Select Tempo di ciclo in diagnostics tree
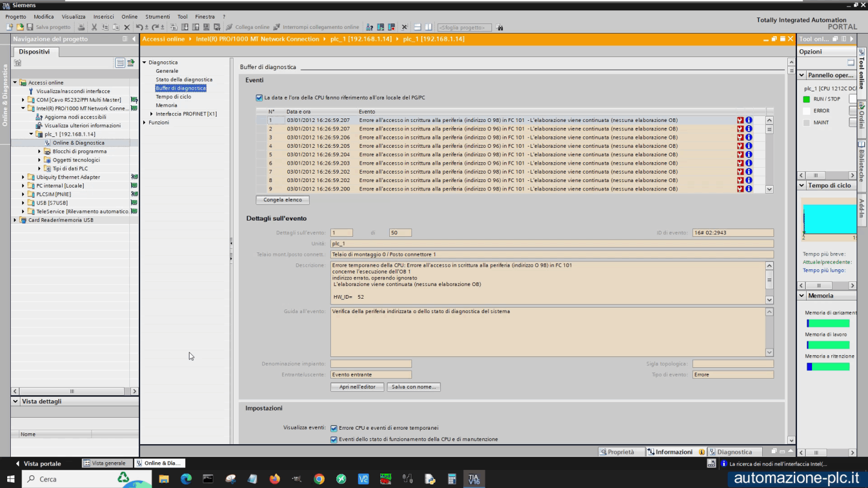868x488 pixels. click(x=173, y=97)
